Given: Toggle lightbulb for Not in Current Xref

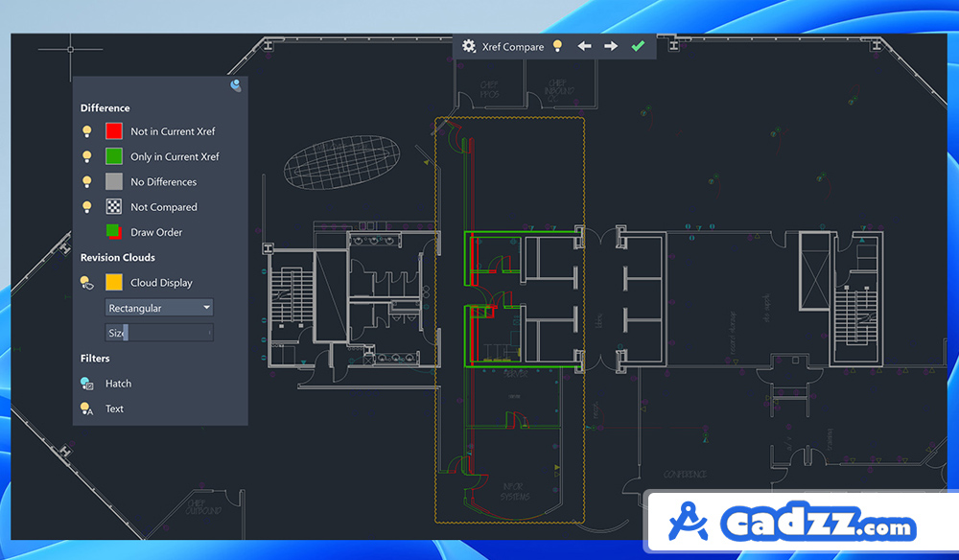Looking at the screenshot, I should coord(87,131).
